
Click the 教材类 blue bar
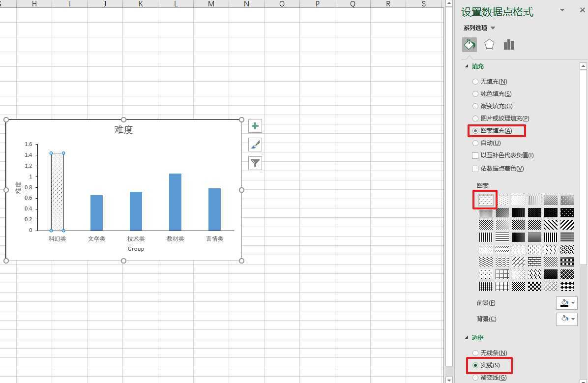(175, 202)
